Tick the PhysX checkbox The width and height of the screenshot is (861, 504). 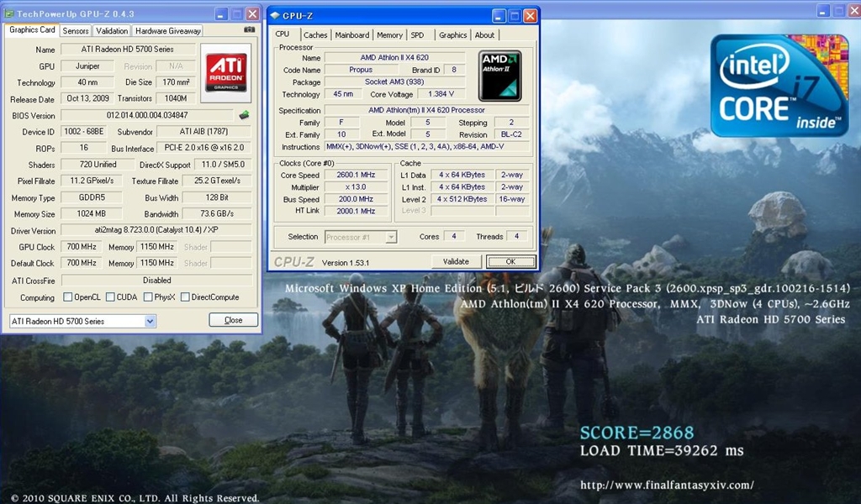click(148, 297)
